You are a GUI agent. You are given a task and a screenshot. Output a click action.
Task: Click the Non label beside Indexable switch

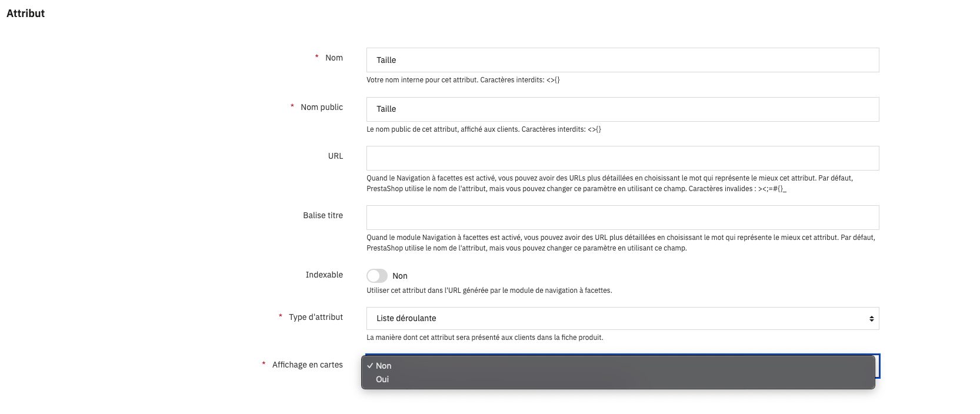pos(400,276)
